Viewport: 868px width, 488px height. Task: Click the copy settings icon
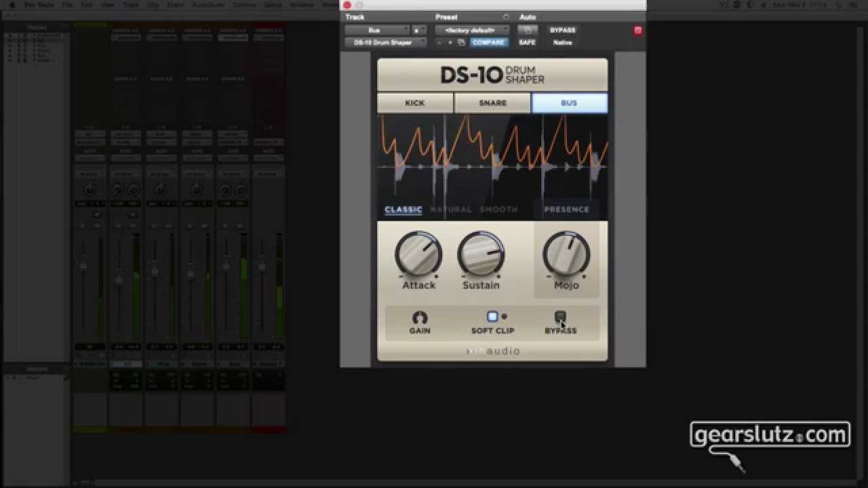[x=461, y=43]
